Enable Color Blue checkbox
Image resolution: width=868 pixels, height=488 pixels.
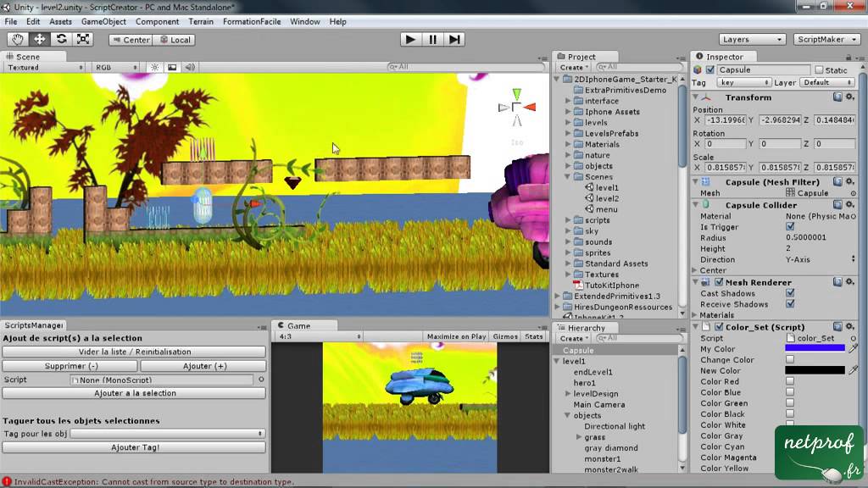(790, 392)
